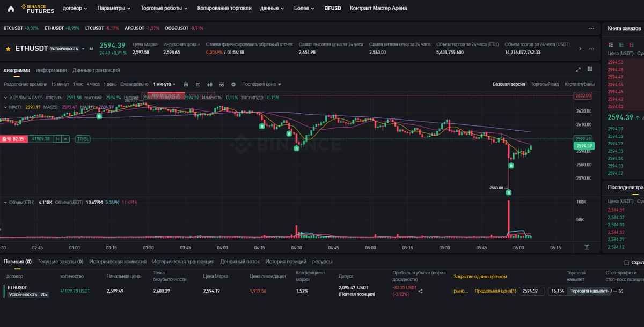Open the «Параметры» menu dropdown
This screenshot has width=644, height=327.
click(114, 8)
